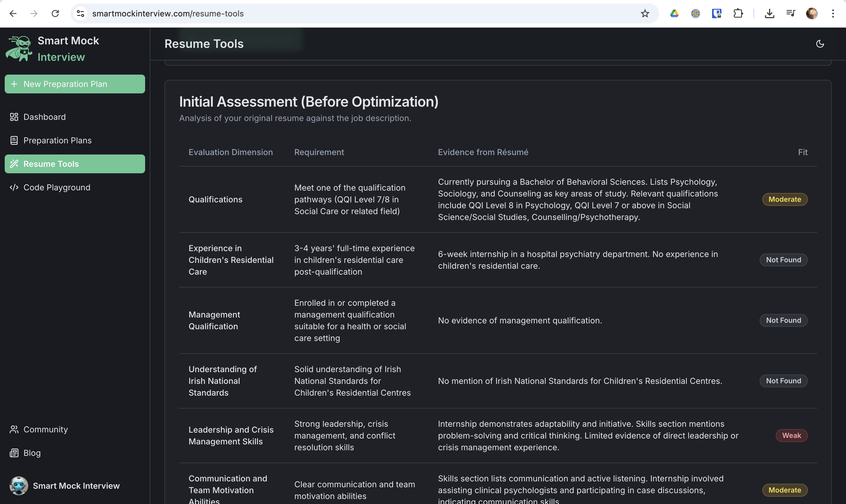The width and height of the screenshot is (846, 504).
Task: Click Not Found badge for Residential Care experience
Action: click(x=783, y=260)
